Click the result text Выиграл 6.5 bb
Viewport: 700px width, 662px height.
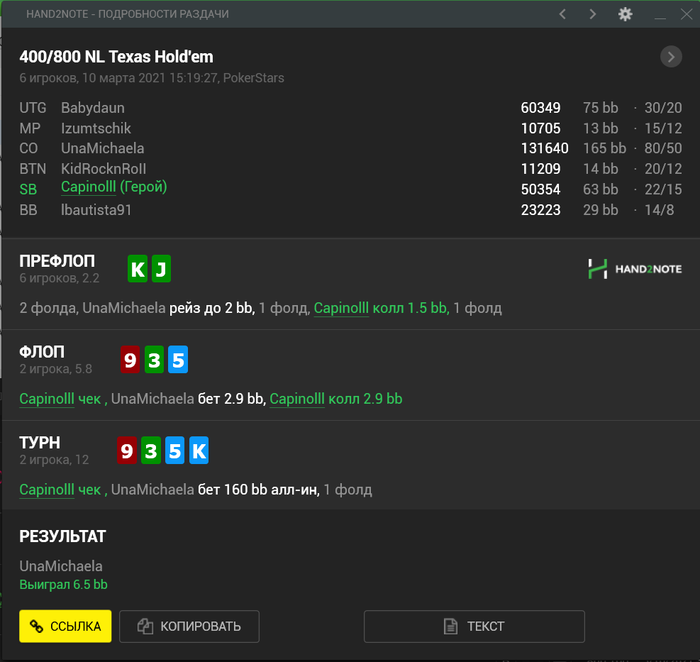click(63, 585)
